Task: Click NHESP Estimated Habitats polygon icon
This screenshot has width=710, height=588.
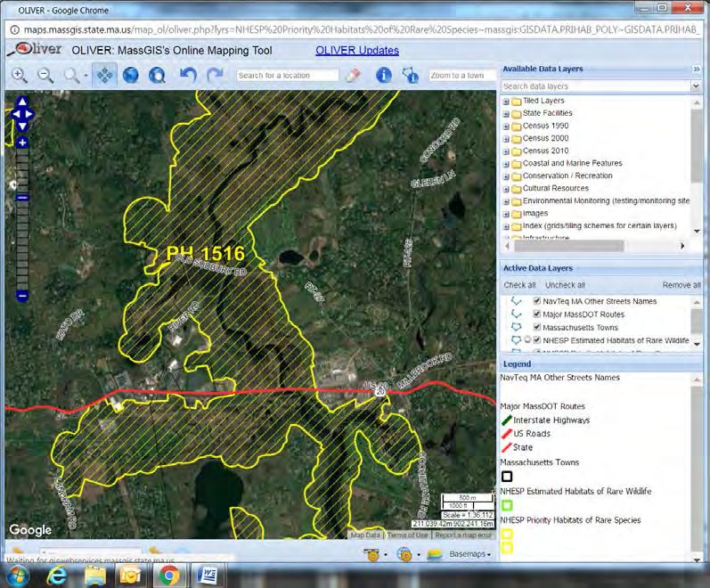Action: tap(516, 339)
